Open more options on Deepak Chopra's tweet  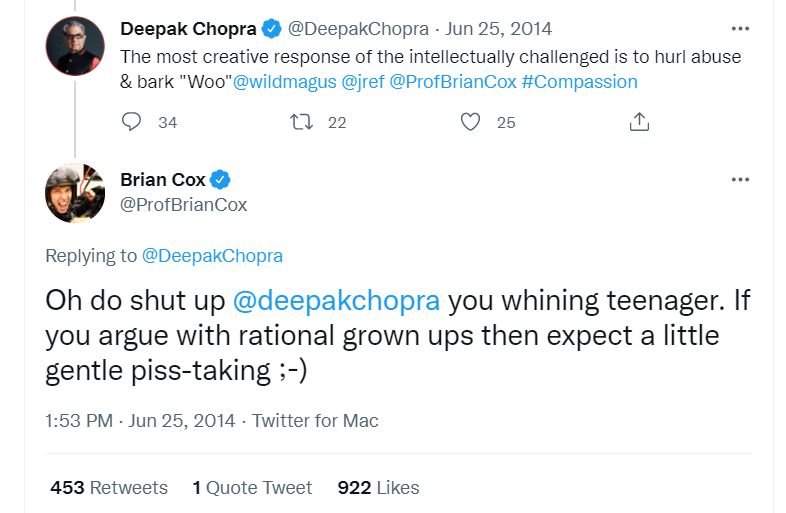coord(740,29)
